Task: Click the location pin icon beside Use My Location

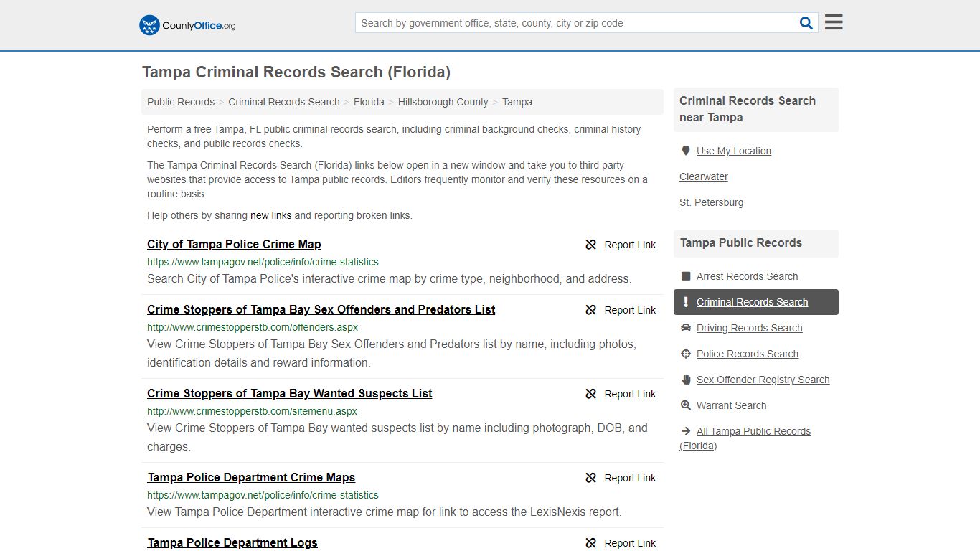Action: [686, 151]
